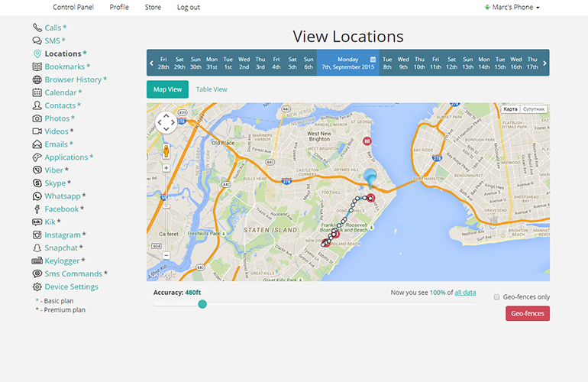Click the Device Settings gear icon
The image size is (588, 382).
tap(37, 286)
